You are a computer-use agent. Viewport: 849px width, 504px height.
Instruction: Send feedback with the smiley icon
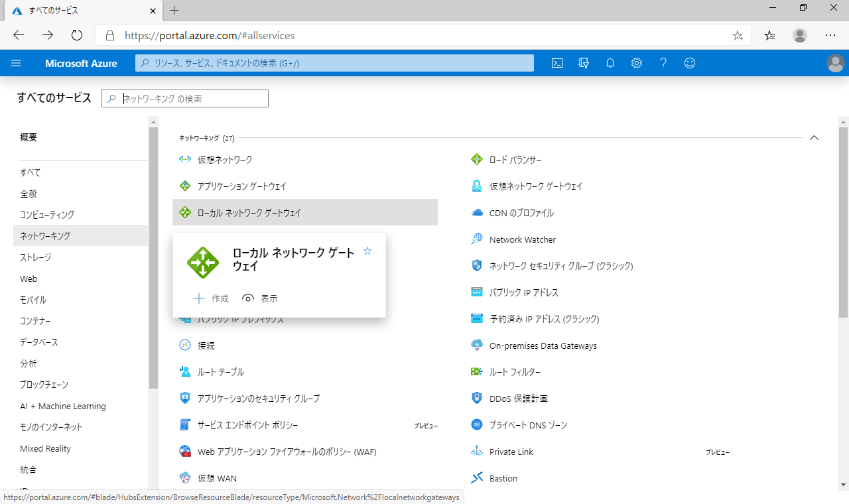point(690,63)
